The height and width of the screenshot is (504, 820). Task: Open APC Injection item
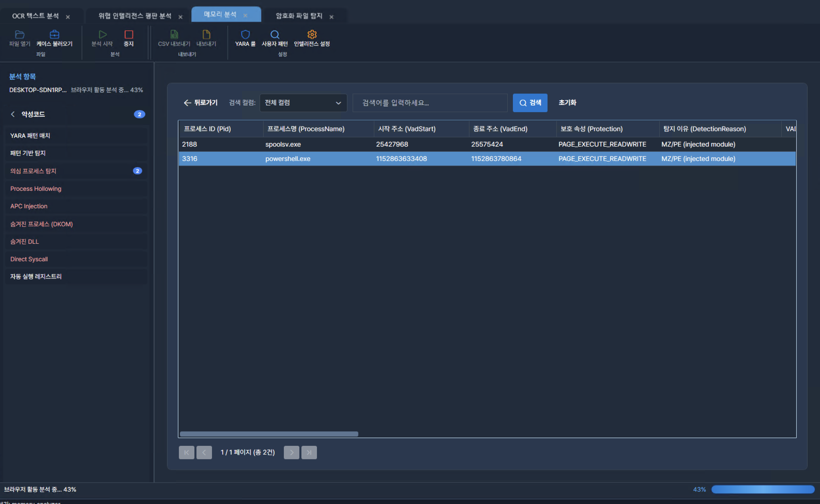[x=76, y=206]
